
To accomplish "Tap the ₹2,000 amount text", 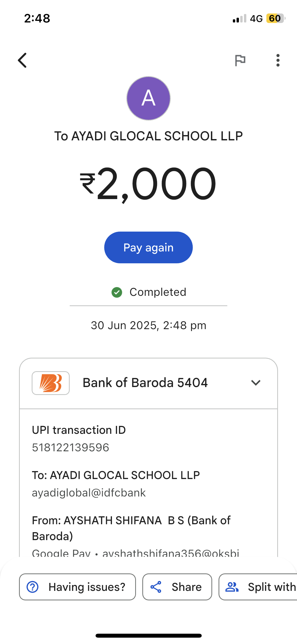I will [148, 184].
